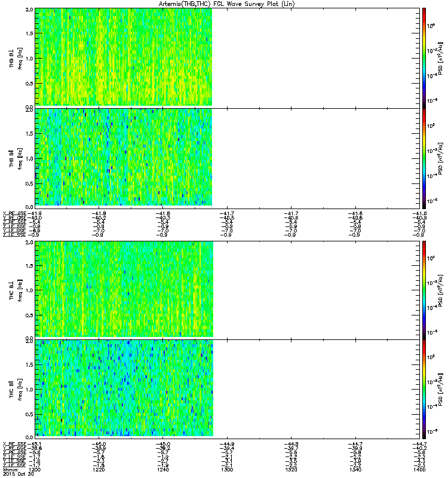This screenshot has height=478, width=448.
Task: Click the THB B⊥ spectrogram data area
Action: click(124, 57)
